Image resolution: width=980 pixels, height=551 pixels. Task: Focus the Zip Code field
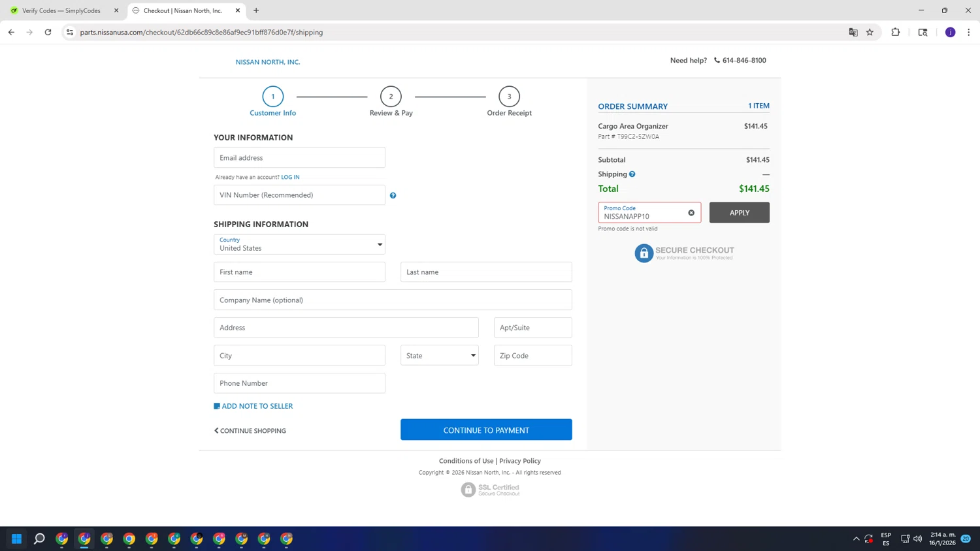533,355
